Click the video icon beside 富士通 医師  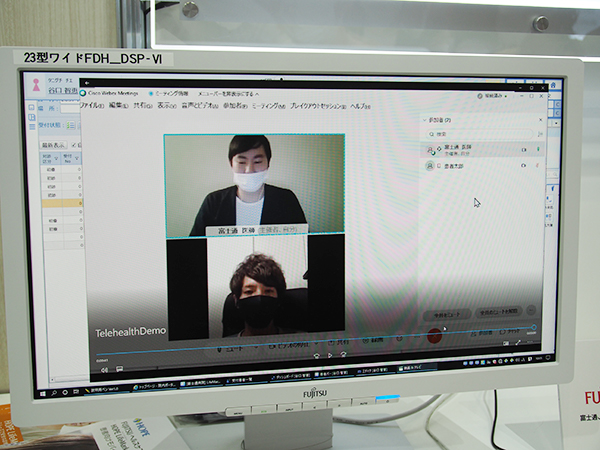coord(523,149)
